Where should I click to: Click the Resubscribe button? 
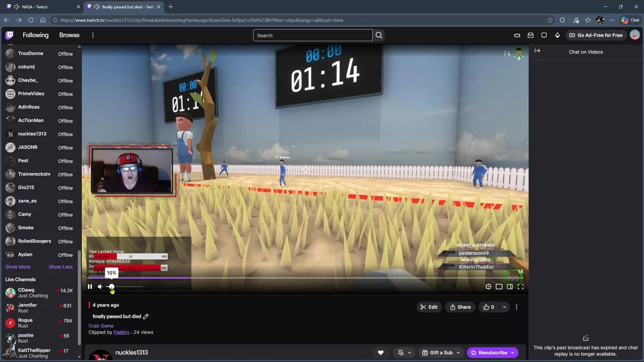(493, 352)
